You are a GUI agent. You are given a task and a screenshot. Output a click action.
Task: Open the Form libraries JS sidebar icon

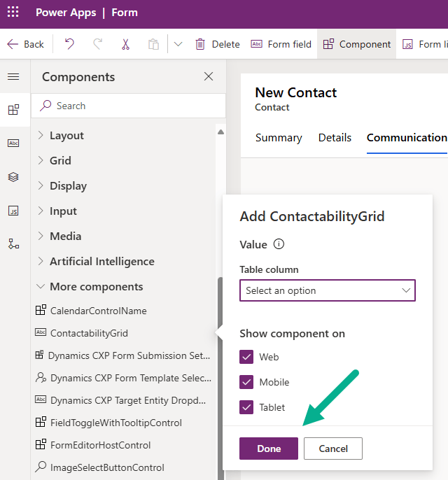pos(13,211)
